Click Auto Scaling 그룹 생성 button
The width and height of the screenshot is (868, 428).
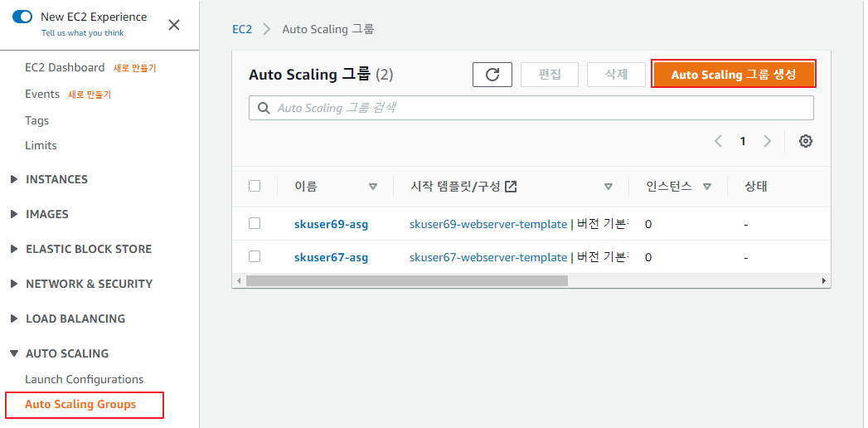click(734, 74)
